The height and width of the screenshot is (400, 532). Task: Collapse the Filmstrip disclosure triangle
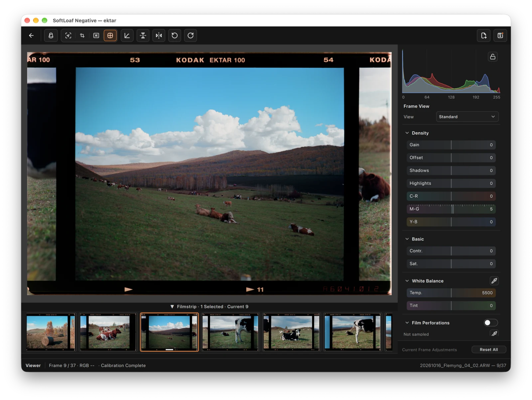[172, 307]
